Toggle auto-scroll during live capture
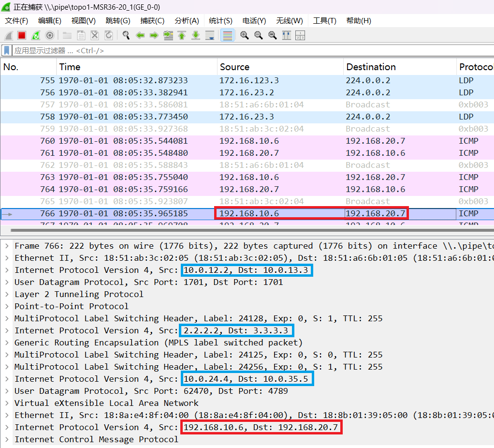The width and height of the screenshot is (494, 448). tap(210, 35)
